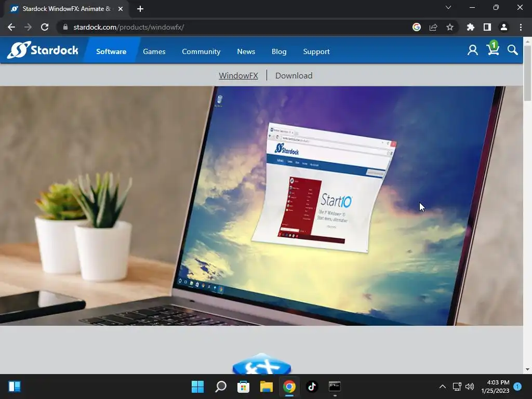This screenshot has height=399, width=532.
Task: Click the page vertical scrollbar thumb
Action: [x=527, y=73]
